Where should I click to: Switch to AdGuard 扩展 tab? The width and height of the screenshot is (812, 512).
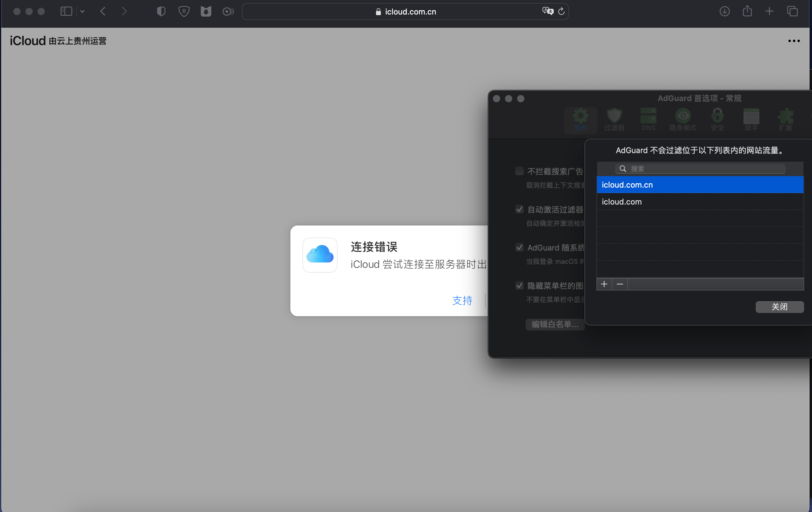[785, 120]
